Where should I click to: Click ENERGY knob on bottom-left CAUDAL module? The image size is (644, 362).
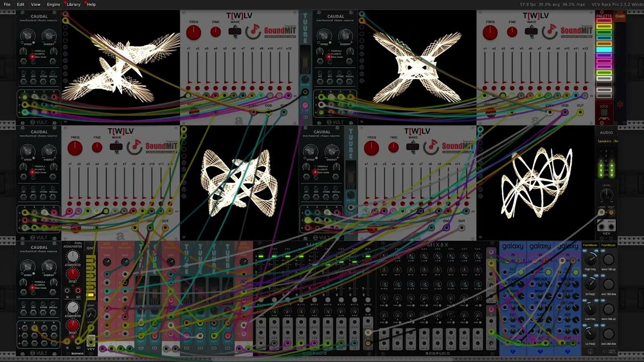[x=49, y=266]
